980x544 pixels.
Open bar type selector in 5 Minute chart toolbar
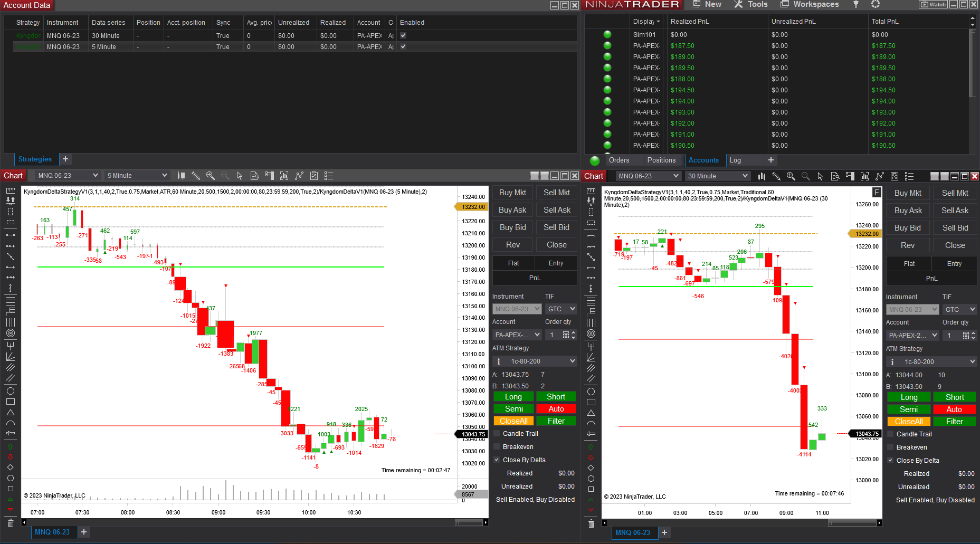(x=181, y=176)
